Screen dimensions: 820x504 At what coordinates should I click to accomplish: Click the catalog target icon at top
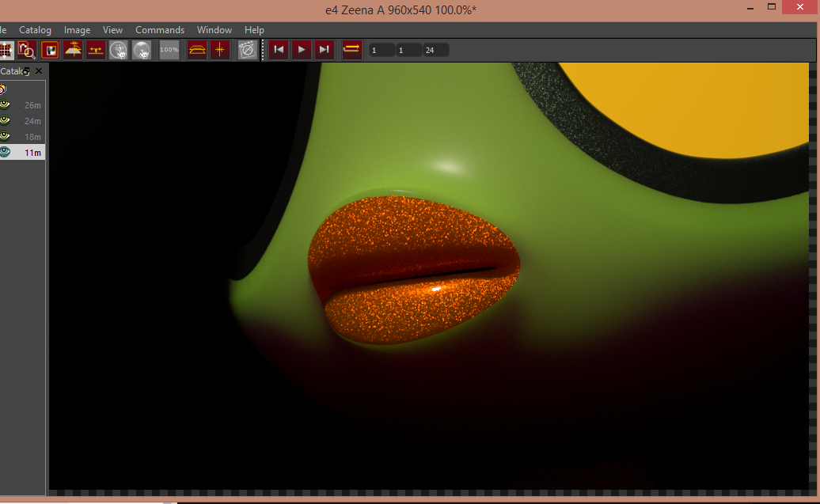(2, 89)
